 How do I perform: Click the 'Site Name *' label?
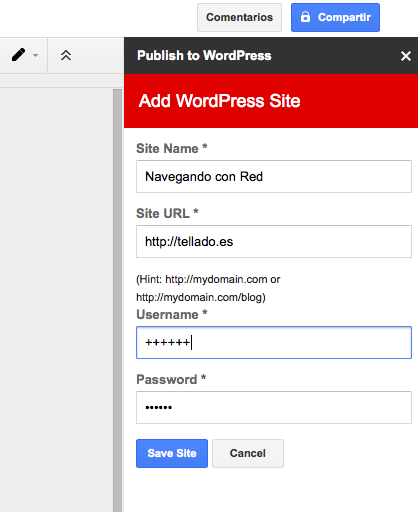click(x=172, y=148)
